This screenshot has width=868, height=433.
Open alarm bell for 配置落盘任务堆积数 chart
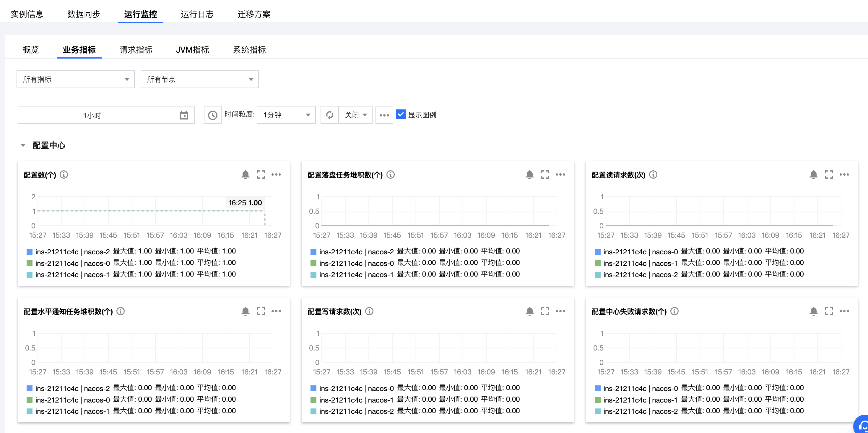coord(529,175)
